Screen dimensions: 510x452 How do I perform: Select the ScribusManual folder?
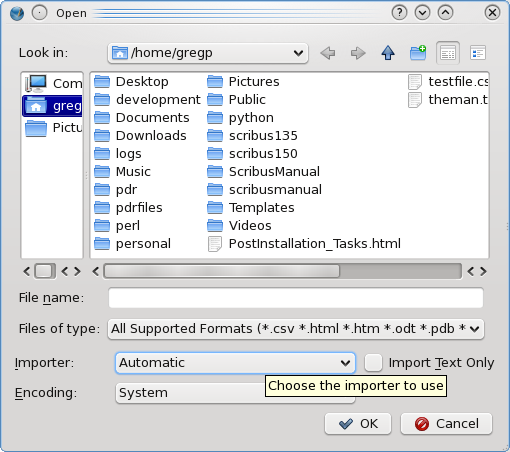point(263,172)
